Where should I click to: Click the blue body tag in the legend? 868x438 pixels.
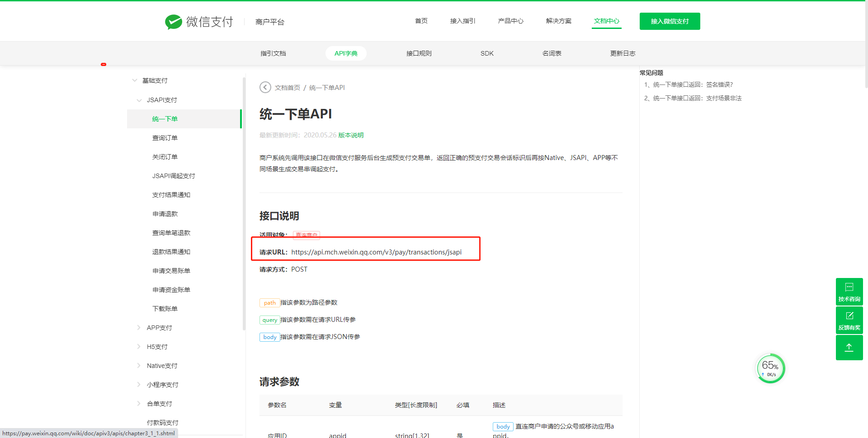pos(269,337)
